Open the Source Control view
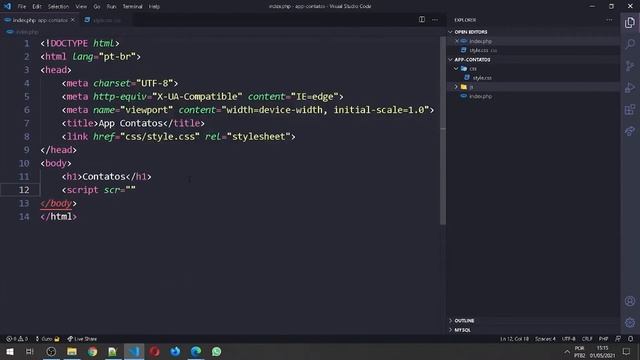The width and height of the screenshot is (640, 360). pos(630,66)
